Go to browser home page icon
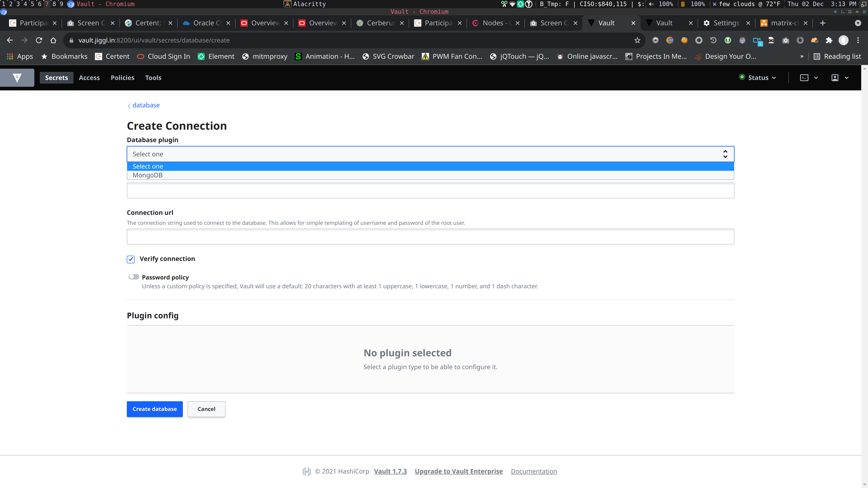Screen dimensions: 868x488 pyautogui.click(x=53, y=40)
